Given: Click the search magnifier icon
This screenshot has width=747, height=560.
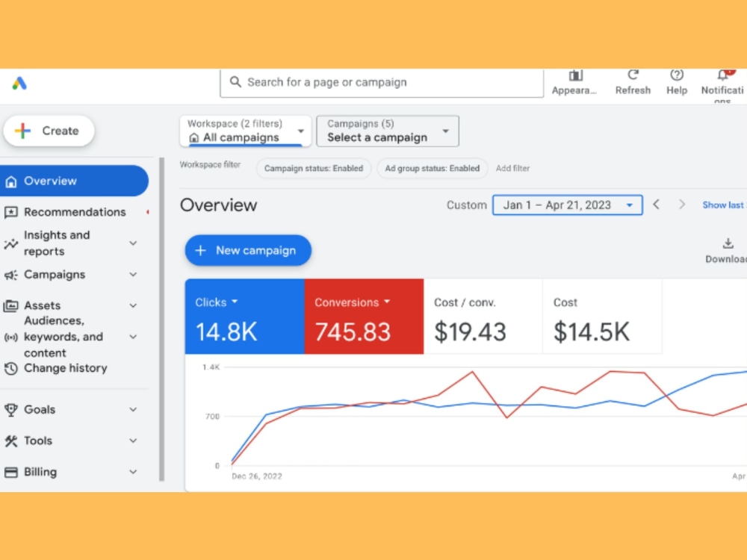Looking at the screenshot, I should [x=235, y=82].
